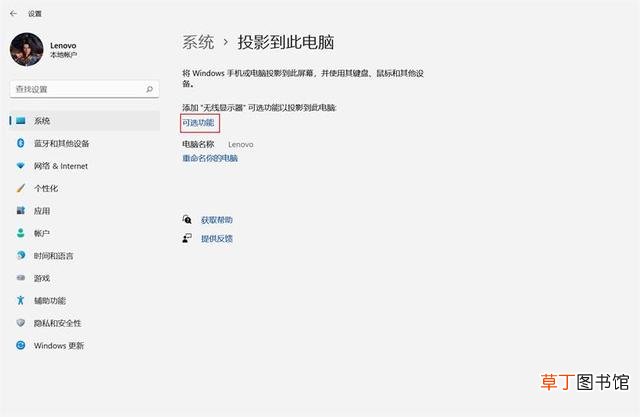Open 蓝牙和其他设备 settings
The image size is (640, 417).
(62, 144)
